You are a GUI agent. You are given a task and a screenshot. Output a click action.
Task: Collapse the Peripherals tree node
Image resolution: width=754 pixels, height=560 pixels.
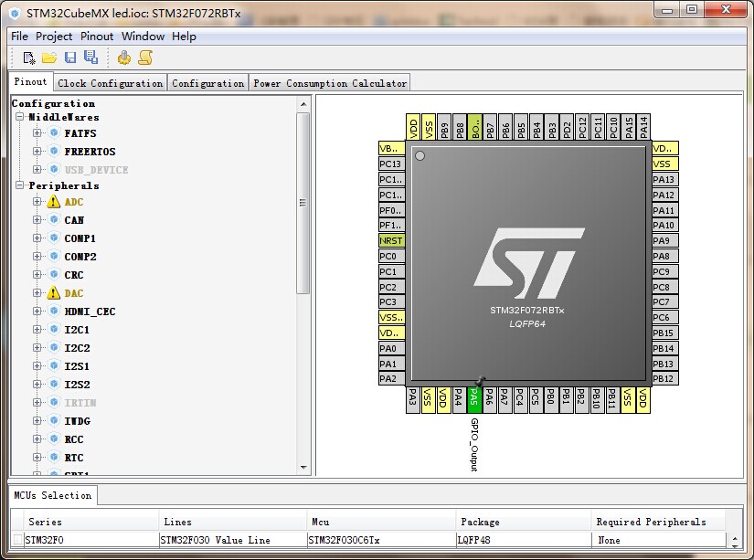20,185
